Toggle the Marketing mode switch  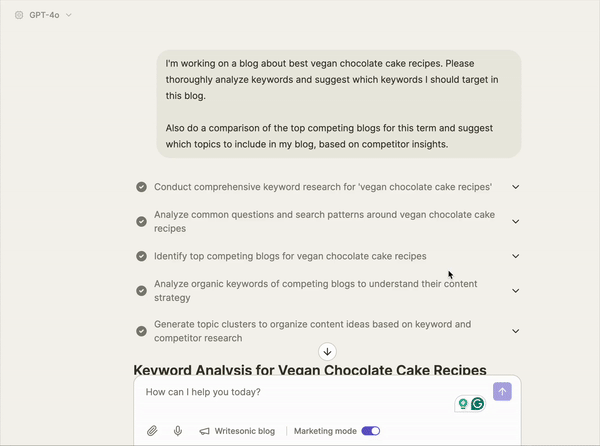370,431
